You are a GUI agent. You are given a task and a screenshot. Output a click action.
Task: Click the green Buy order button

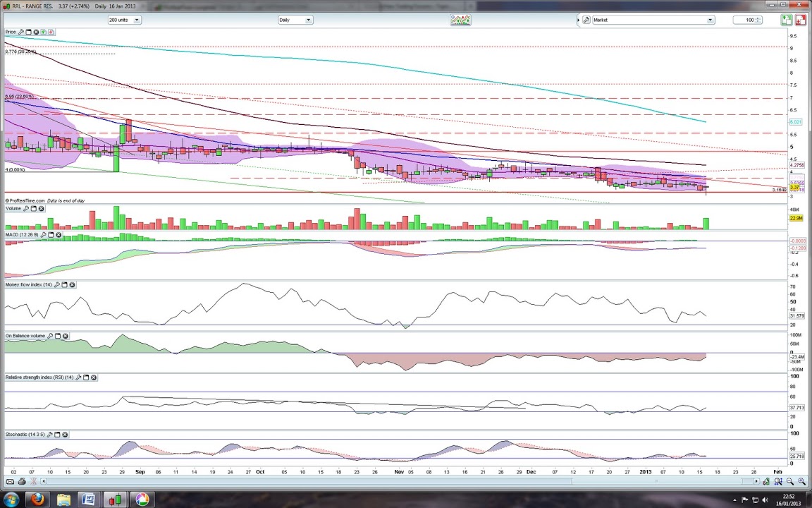[786, 20]
